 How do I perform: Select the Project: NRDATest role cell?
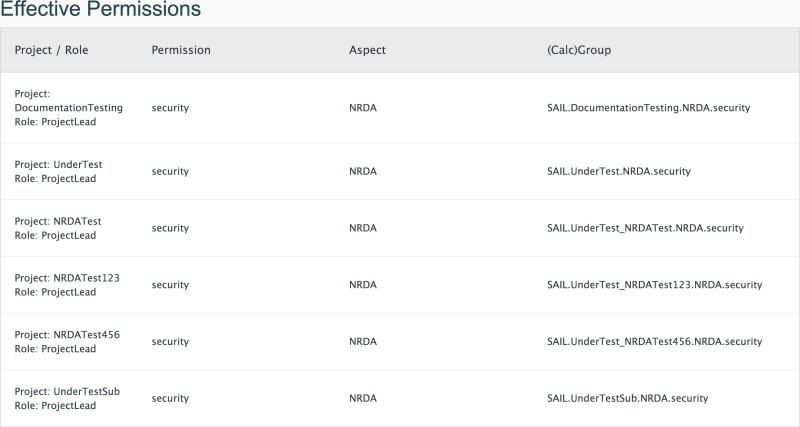coord(58,228)
